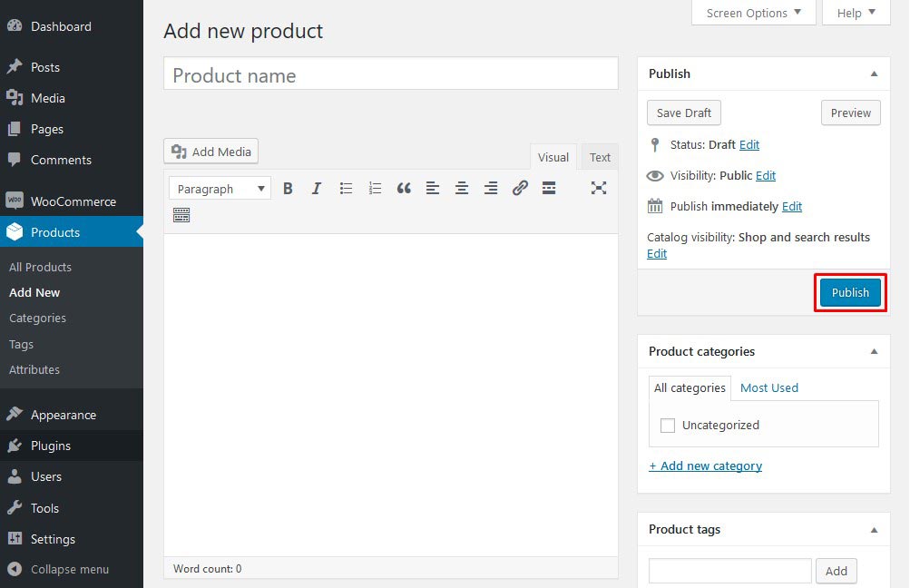
Task: Click the Add new category link
Action: tap(705, 465)
